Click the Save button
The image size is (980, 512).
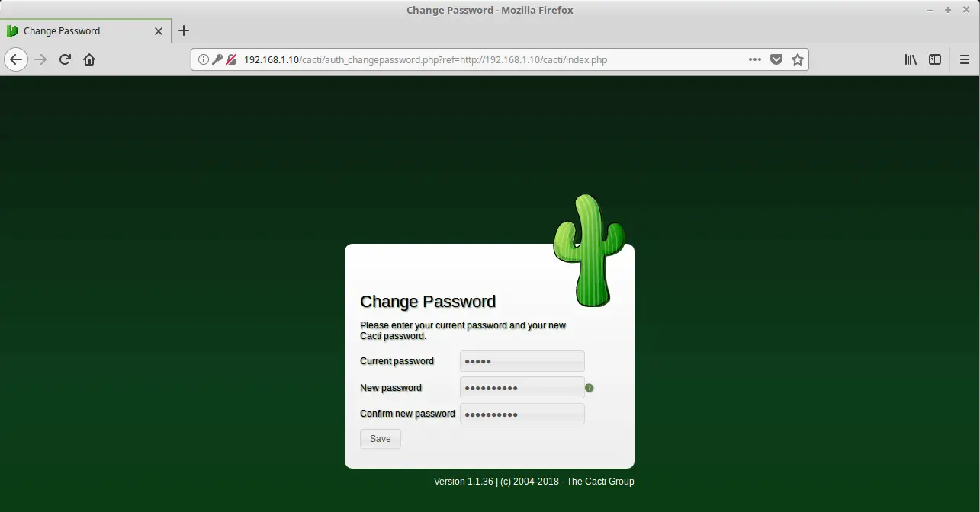point(381,439)
